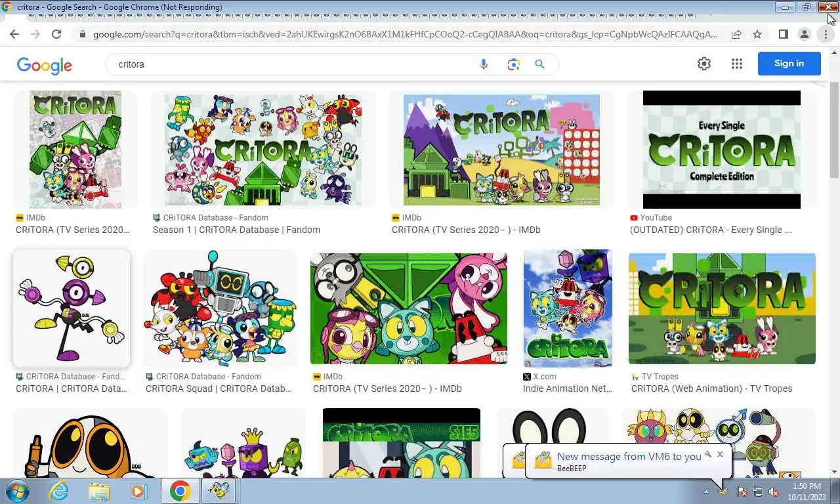Image resolution: width=840 pixels, height=504 pixels.
Task: Click the page vertical scrollbar thumb
Action: pos(834,129)
